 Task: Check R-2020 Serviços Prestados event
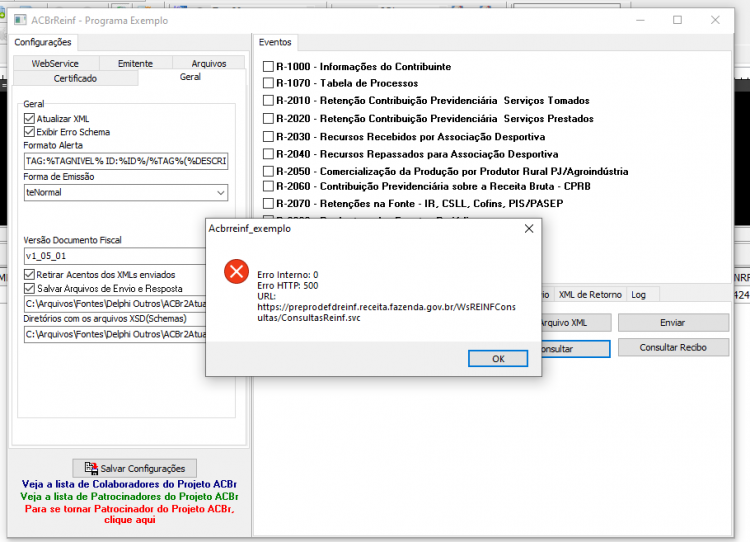coord(268,119)
